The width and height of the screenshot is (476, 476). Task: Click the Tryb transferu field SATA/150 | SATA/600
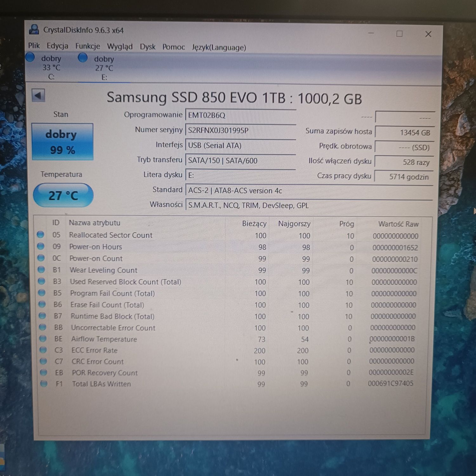(241, 161)
